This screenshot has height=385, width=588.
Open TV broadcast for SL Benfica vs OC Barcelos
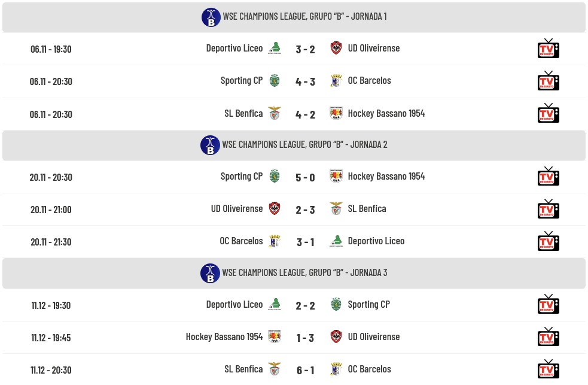click(x=548, y=369)
